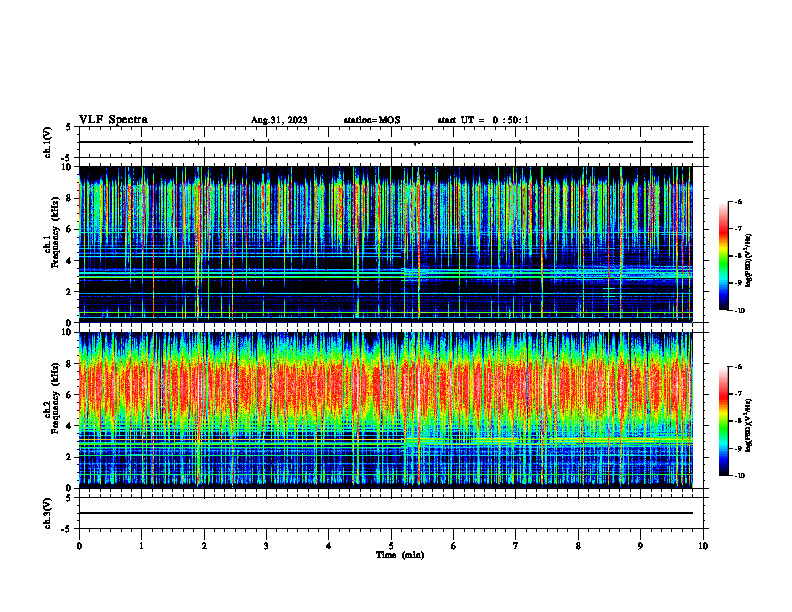Click the "VLF Spectra" title text

(113, 120)
